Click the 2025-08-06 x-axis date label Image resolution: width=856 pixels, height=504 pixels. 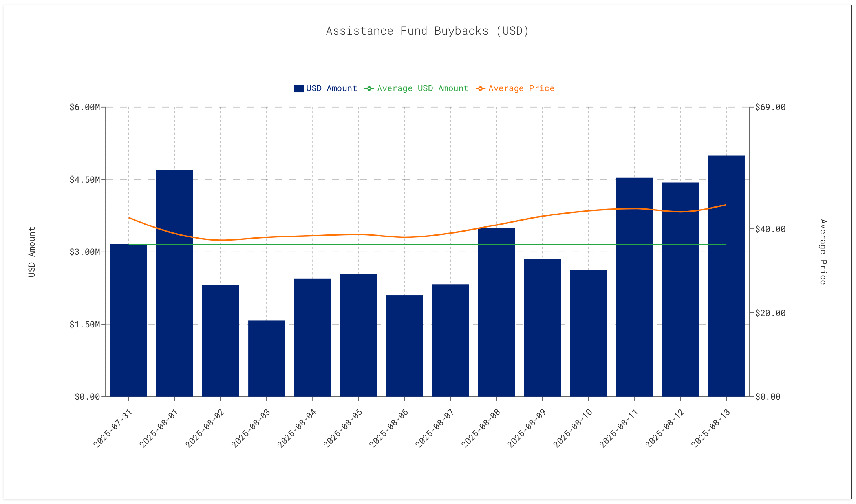[x=388, y=428]
